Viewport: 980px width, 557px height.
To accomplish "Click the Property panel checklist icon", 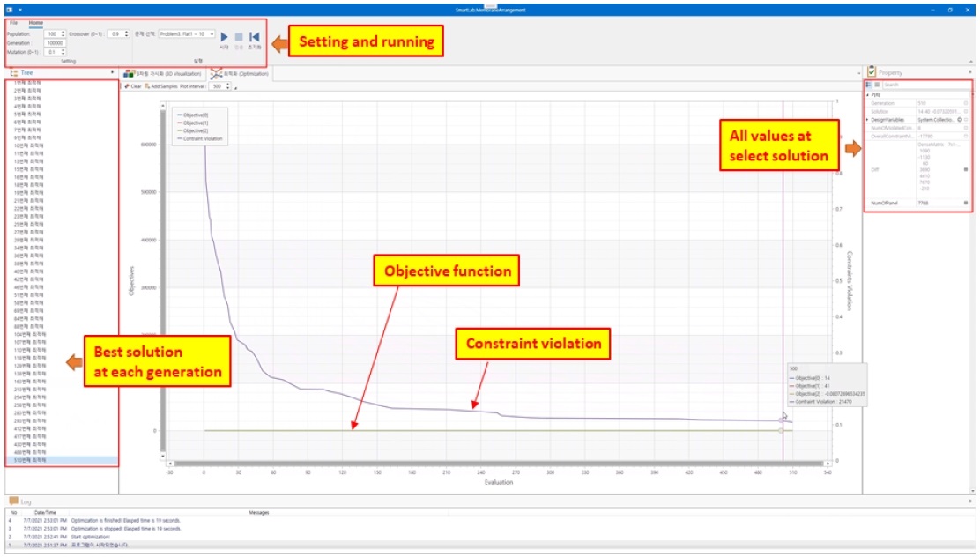I will coord(872,72).
